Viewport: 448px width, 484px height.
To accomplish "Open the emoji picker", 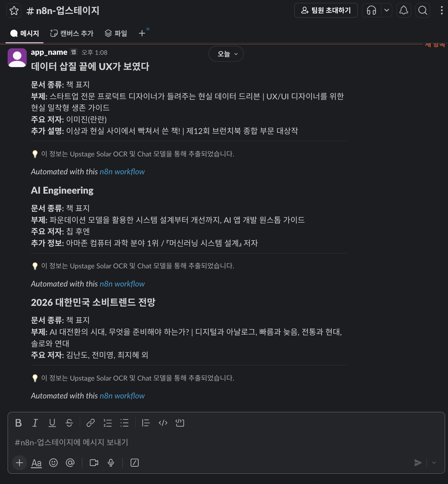I will (x=53, y=463).
